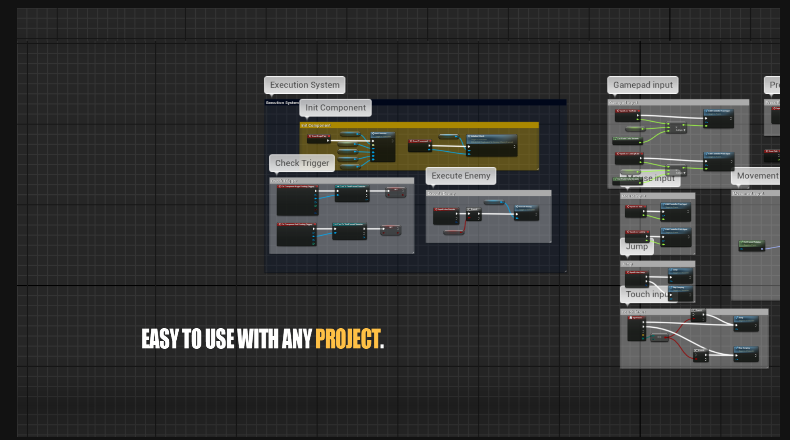This screenshot has width=790, height=440.
Task: Select first red event node in Init Component
Action: (x=318, y=138)
